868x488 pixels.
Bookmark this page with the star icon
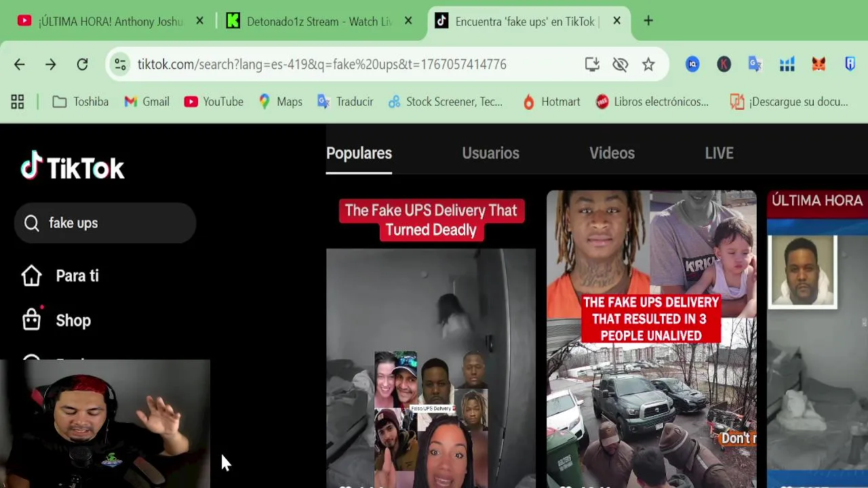tap(648, 64)
